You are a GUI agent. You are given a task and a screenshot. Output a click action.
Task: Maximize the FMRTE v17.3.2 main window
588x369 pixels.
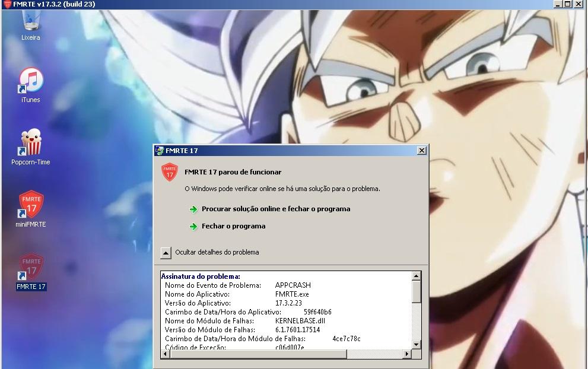[568, 4]
